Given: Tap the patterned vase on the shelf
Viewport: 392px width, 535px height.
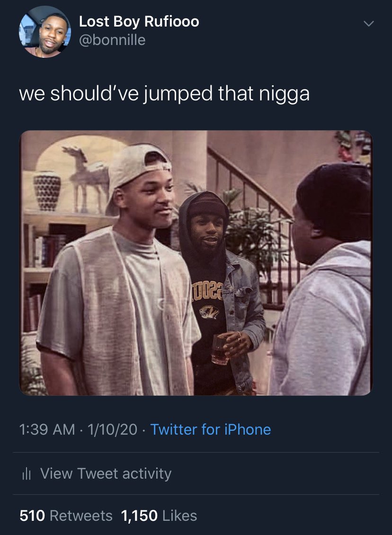Looking at the screenshot, I should (47, 190).
